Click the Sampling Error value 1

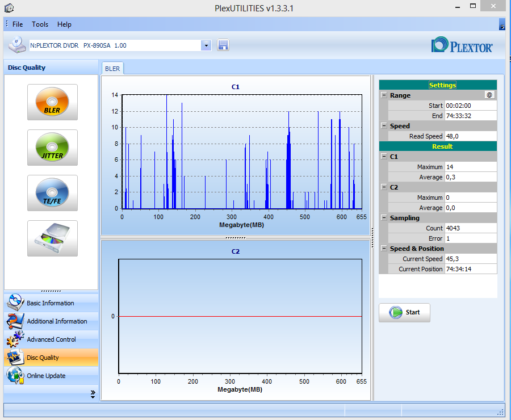click(x=471, y=238)
